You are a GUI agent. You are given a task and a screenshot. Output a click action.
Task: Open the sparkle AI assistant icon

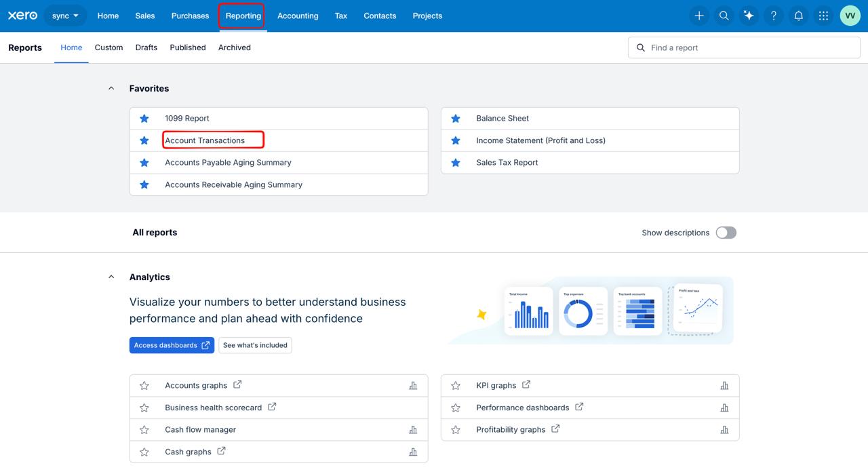749,16
